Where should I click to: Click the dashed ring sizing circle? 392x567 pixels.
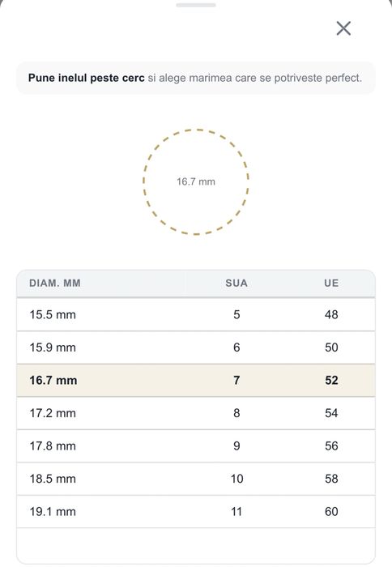click(196, 181)
